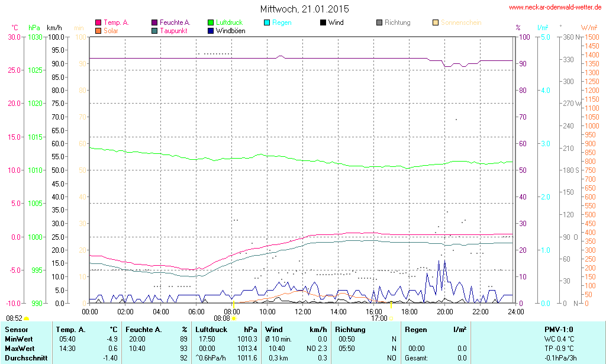Click the Sonnenschein legend swatch
The image size is (606, 364).
click(436, 22)
